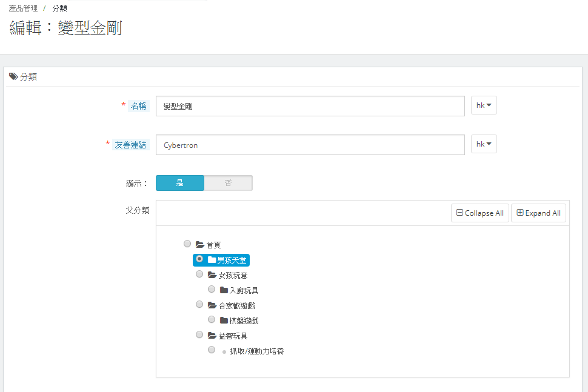Click the minus-square icon on Collapse All

pyautogui.click(x=461, y=213)
